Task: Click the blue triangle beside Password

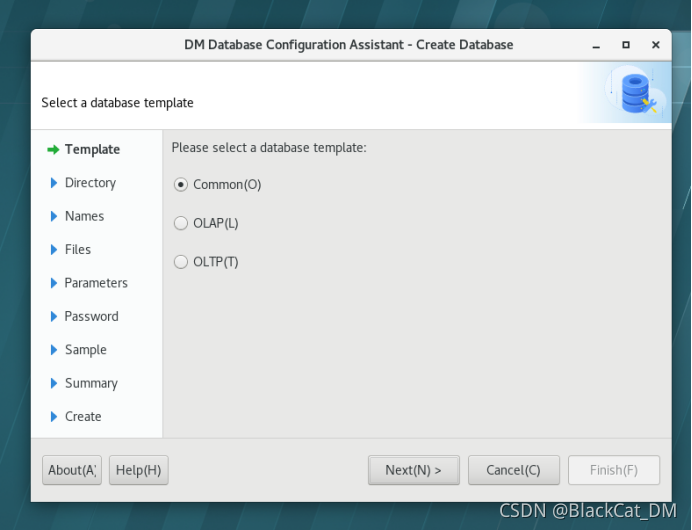Action: pyautogui.click(x=54, y=316)
